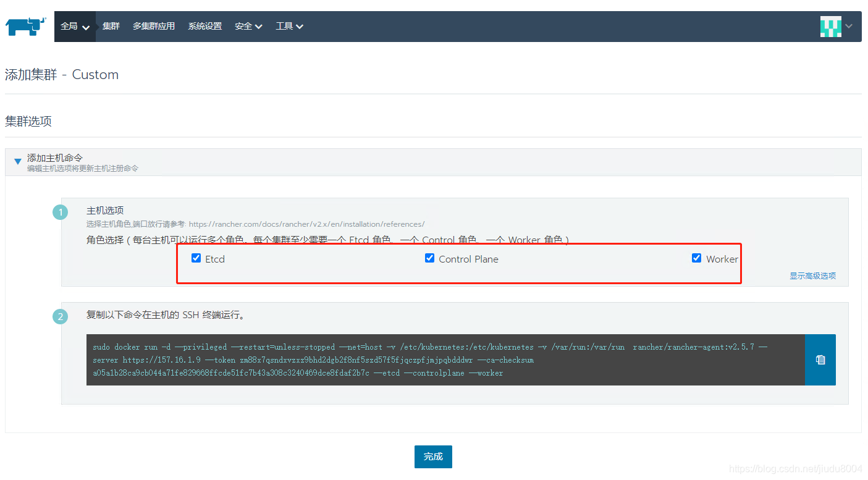Expand the avatar dropdown chevron
The width and height of the screenshot is (868, 480).
click(x=849, y=26)
